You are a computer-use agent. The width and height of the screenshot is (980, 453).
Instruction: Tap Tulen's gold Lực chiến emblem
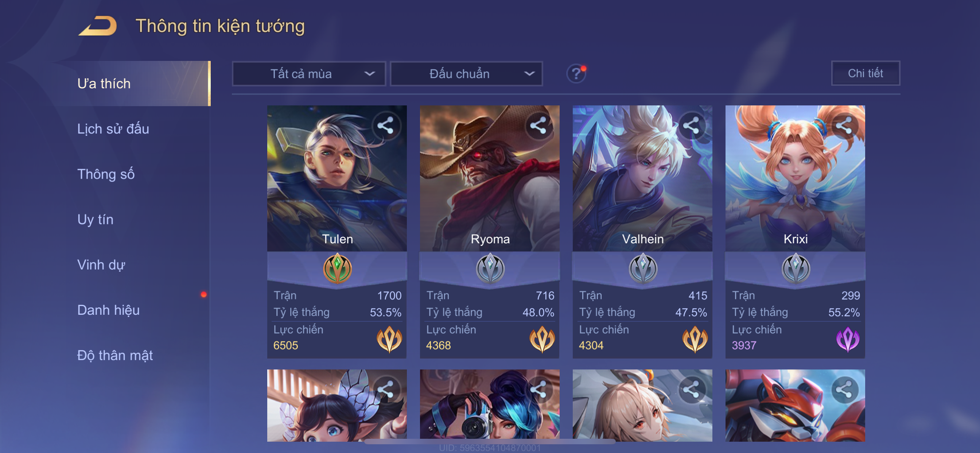(x=389, y=338)
